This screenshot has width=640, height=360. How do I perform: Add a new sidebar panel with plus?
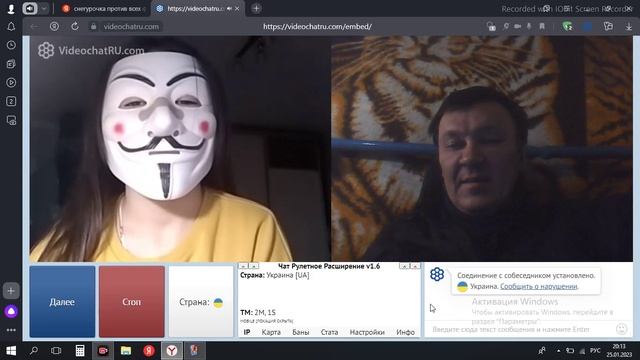click(11, 291)
